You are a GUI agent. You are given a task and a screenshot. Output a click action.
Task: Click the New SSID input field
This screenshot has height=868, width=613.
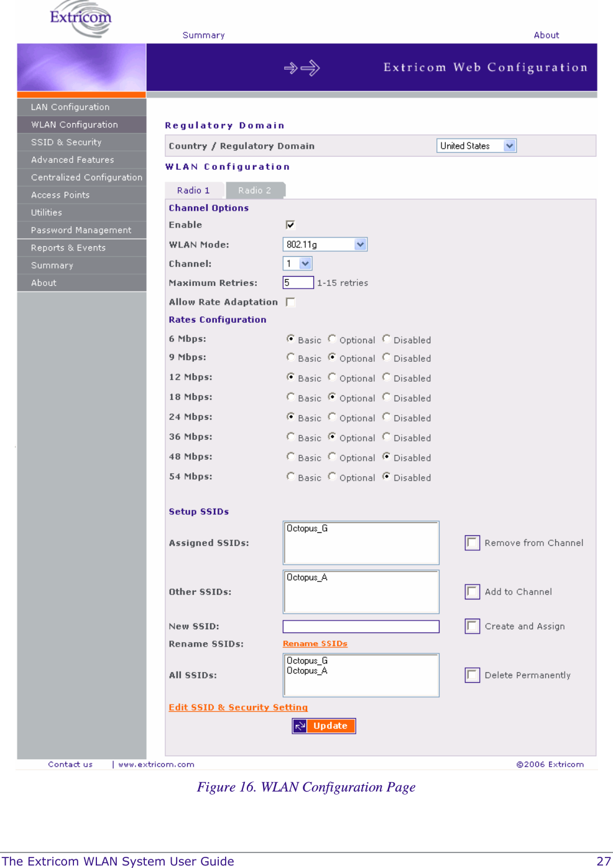pos(361,626)
